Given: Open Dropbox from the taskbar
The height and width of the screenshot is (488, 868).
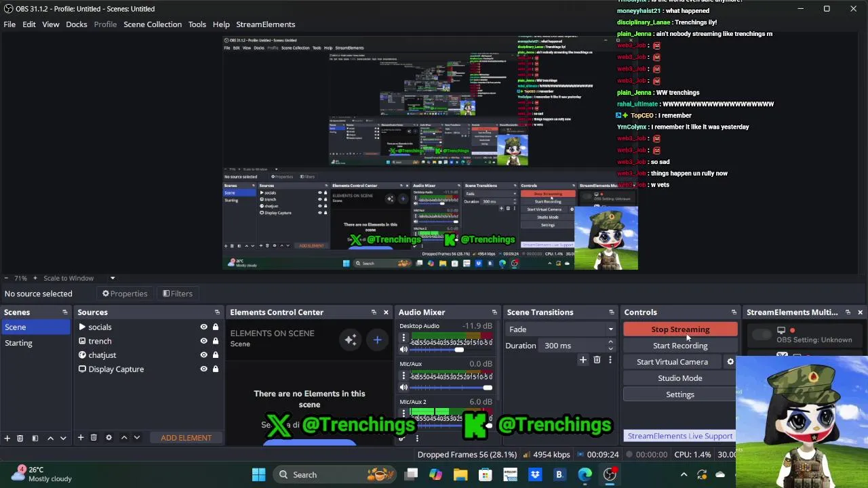Looking at the screenshot, I should (x=535, y=474).
